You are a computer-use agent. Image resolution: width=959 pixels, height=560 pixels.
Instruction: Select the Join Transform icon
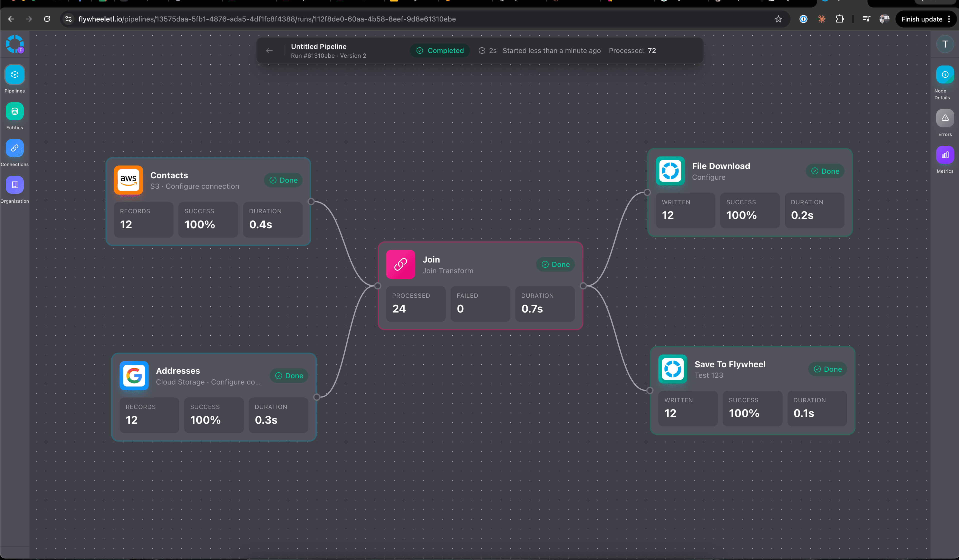(x=400, y=264)
